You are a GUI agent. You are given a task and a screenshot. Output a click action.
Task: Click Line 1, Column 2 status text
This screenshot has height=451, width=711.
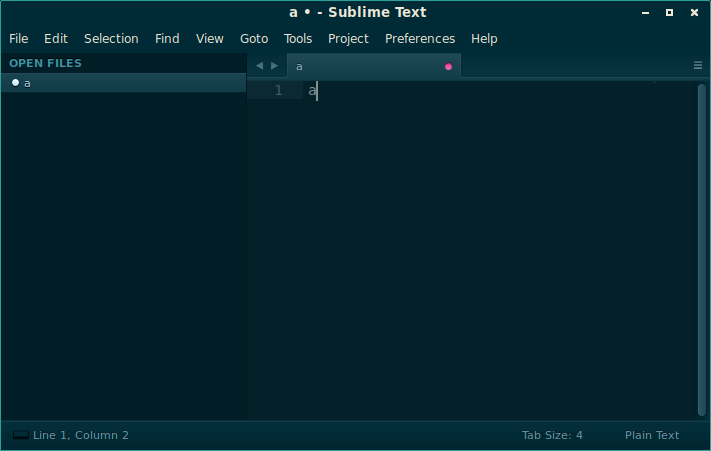[x=81, y=435]
